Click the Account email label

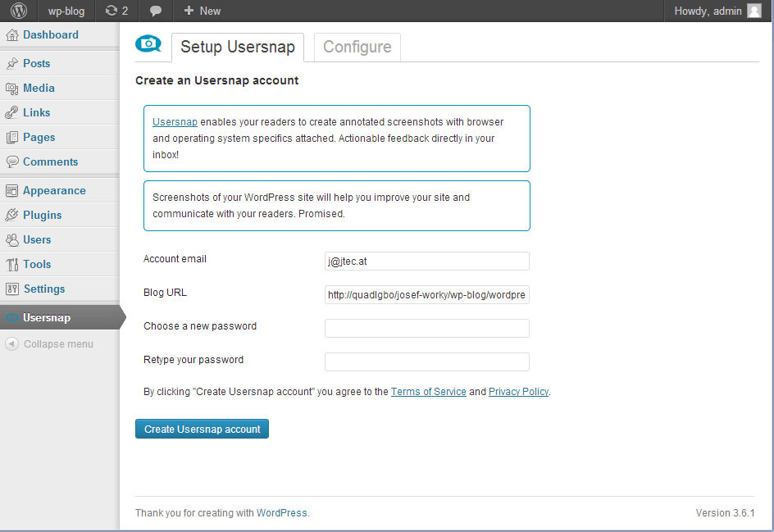tap(175, 259)
